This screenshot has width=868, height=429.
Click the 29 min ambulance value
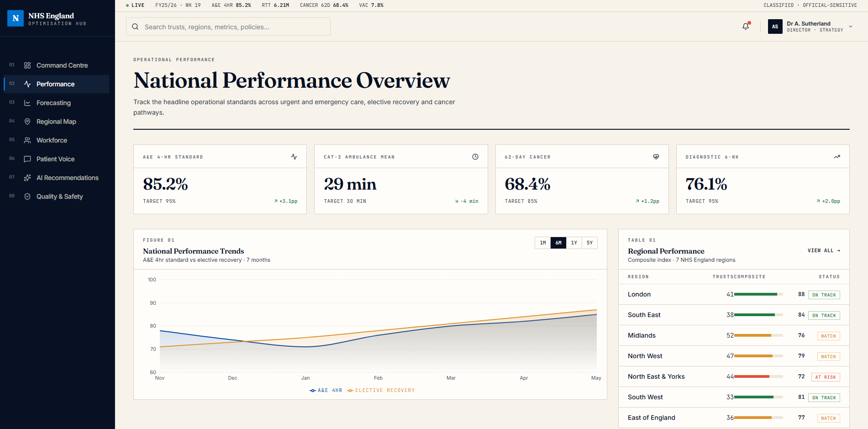pos(350,184)
